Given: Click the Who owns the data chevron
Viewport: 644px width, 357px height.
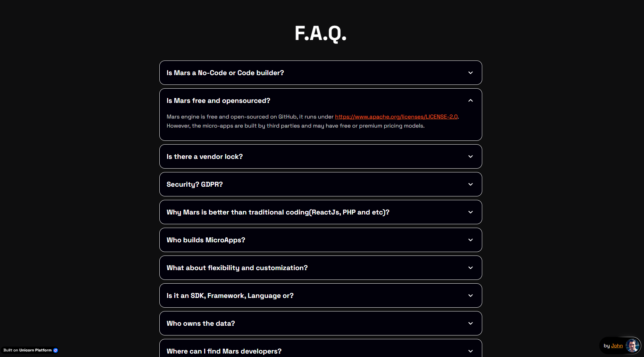Looking at the screenshot, I should [x=470, y=324].
